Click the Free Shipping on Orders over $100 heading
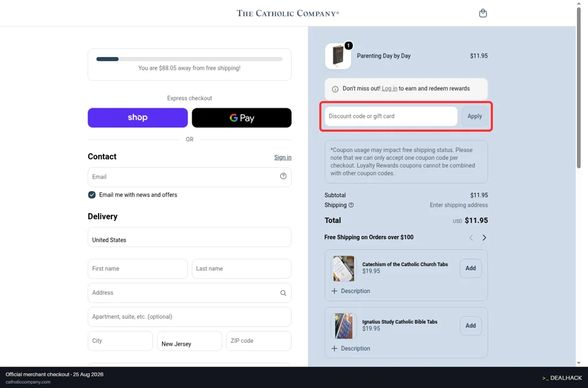This screenshot has height=388, width=588. click(369, 237)
